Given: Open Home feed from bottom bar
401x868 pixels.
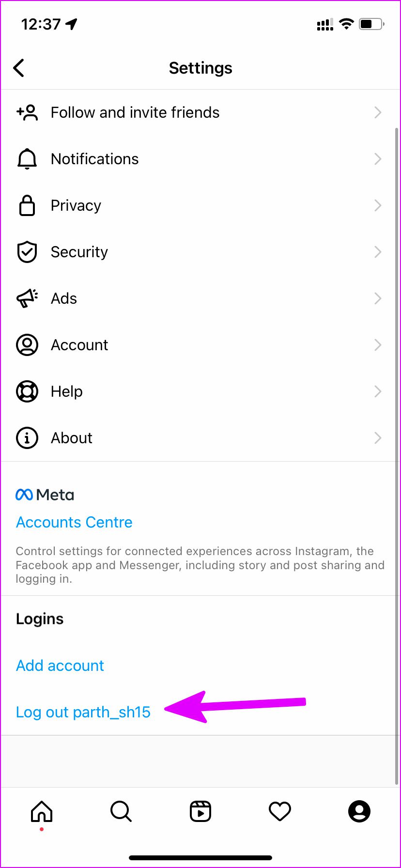Looking at the screenshot, I should click(x=42, y=811).
